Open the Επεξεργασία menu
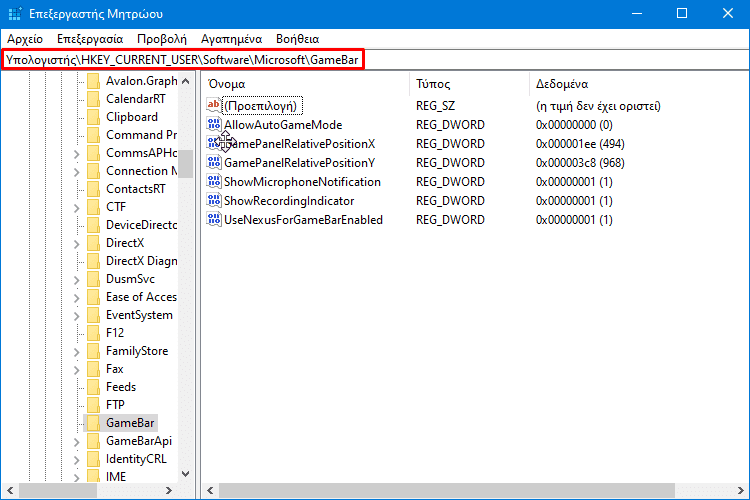750x500 pixels. click(x=90, y=39)
